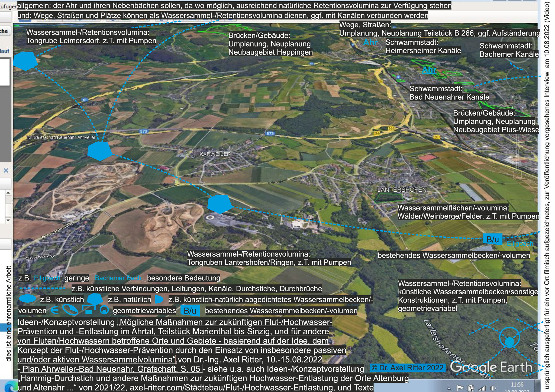Click the Dreieck Bad Neuenahr-Ahrweiler map label

(61, 138)
